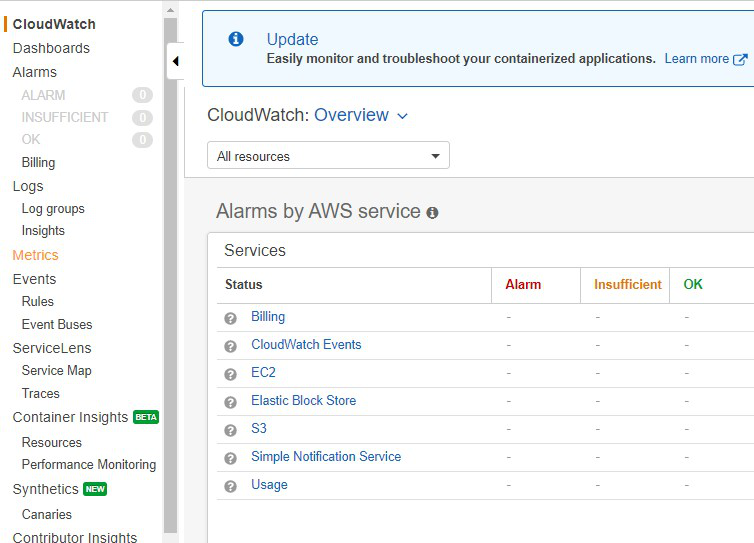
Task: Click the status icon next to Usage
Action: point(231,486)
